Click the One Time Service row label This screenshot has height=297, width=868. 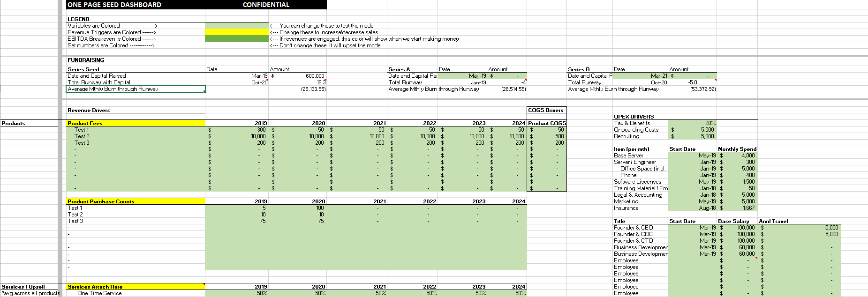pyautogui.click(x=99, y=293)
